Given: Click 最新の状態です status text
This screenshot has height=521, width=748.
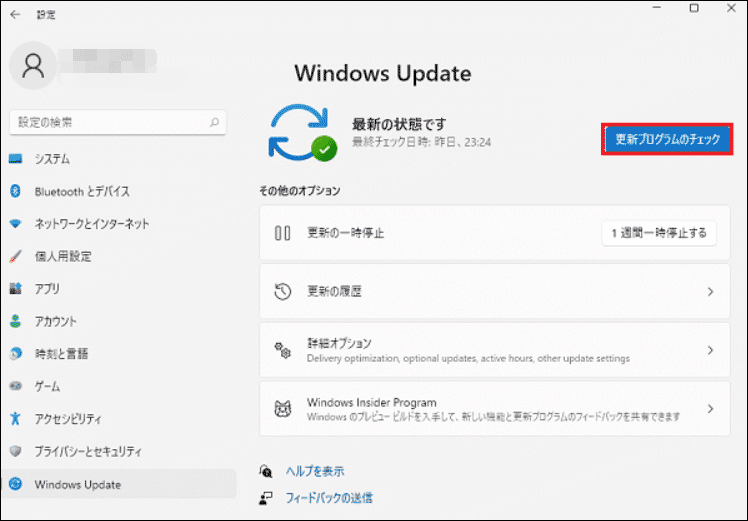Looking at the screenshot, I should click(399, 125).
